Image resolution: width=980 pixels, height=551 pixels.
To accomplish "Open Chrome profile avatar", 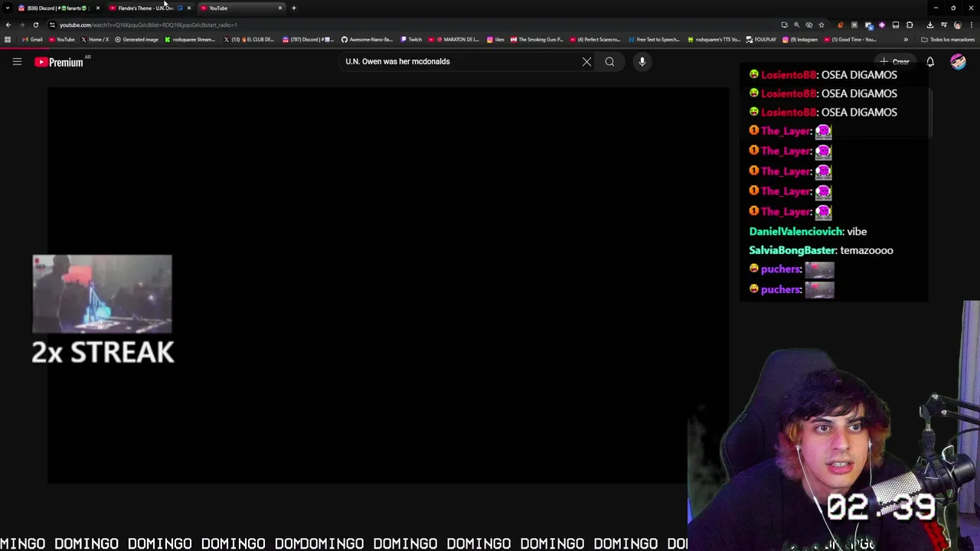I will [958, 24].
